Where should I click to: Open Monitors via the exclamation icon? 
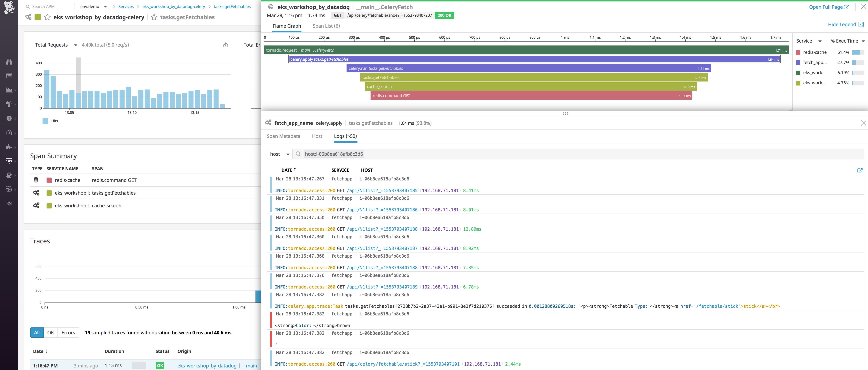click(x=9, y=118)
